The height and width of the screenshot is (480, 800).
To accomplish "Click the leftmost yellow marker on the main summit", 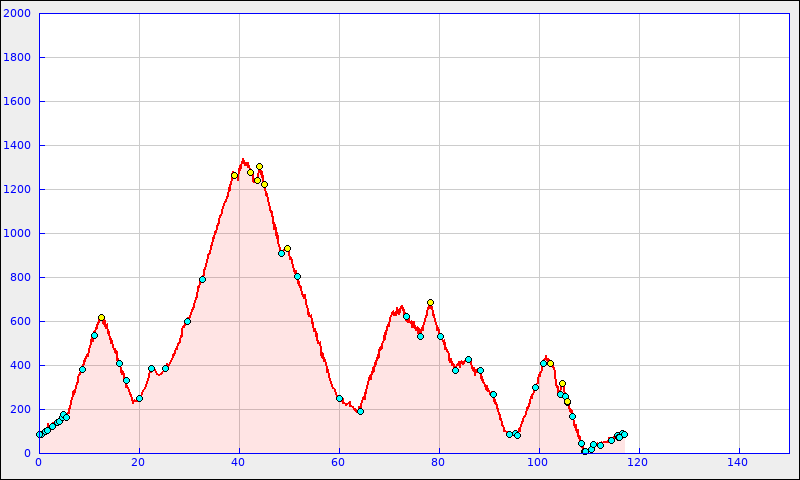I will 234,175.
